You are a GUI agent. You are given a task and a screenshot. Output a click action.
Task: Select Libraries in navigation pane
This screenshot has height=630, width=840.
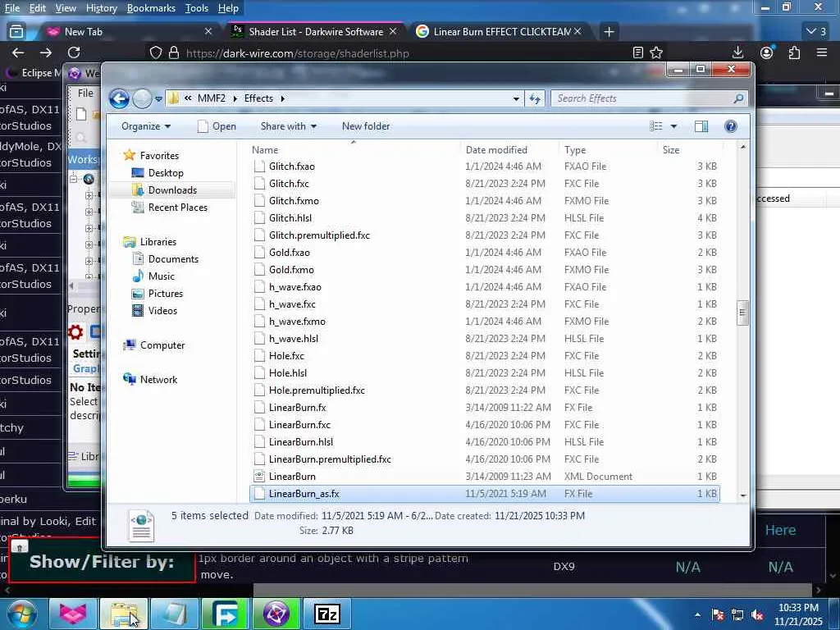(x=158, y=242)
